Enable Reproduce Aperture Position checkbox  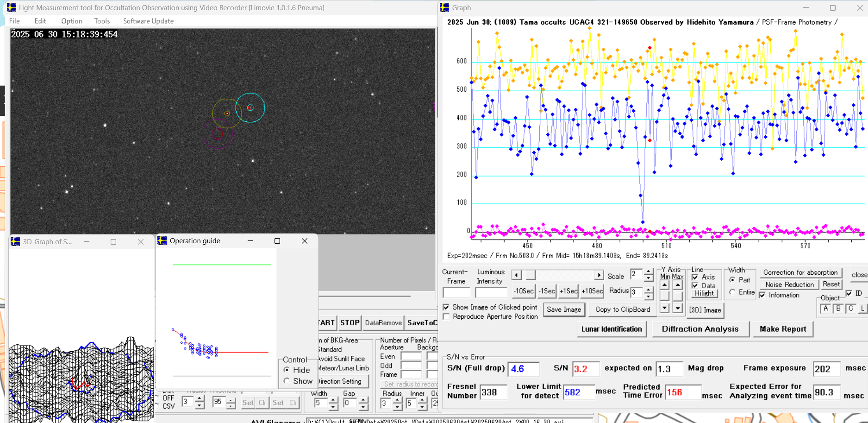click(446, 316)
